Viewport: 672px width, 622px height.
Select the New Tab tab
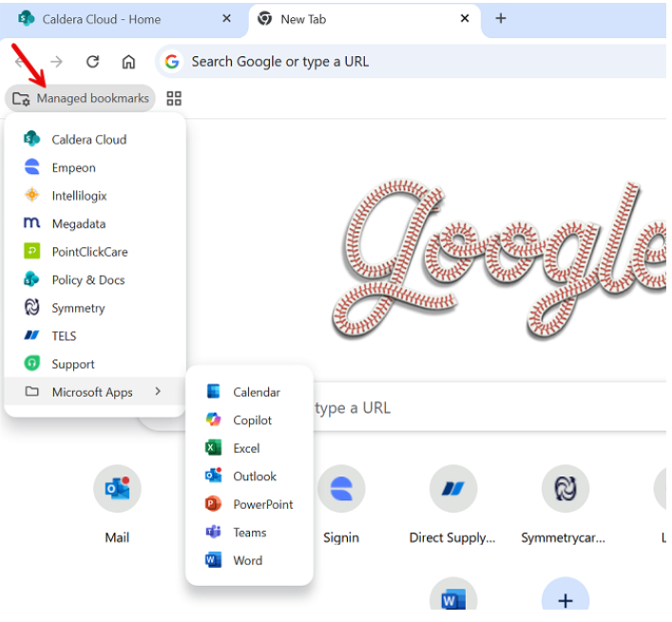click(364, 19)
